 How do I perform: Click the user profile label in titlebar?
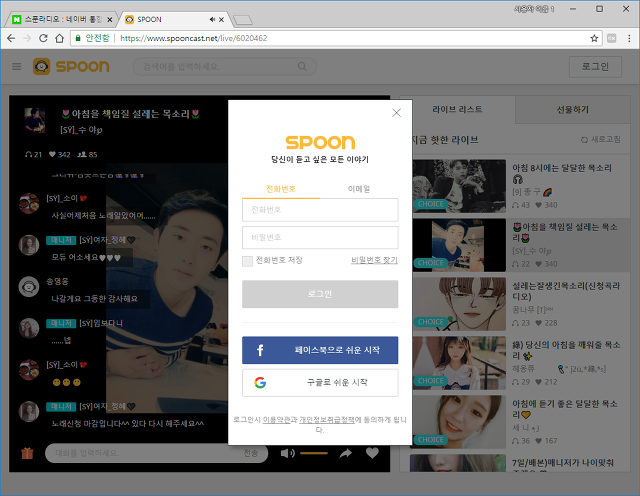point(534,9)
